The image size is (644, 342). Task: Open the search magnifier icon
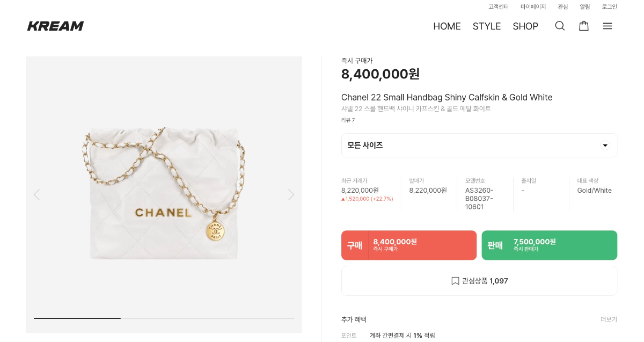(560, 26)
